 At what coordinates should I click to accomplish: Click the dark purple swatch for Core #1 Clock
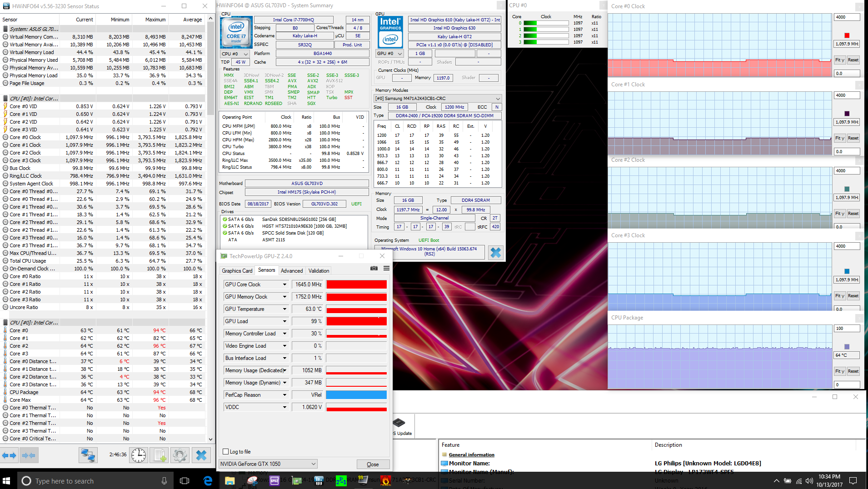[847, 114]
